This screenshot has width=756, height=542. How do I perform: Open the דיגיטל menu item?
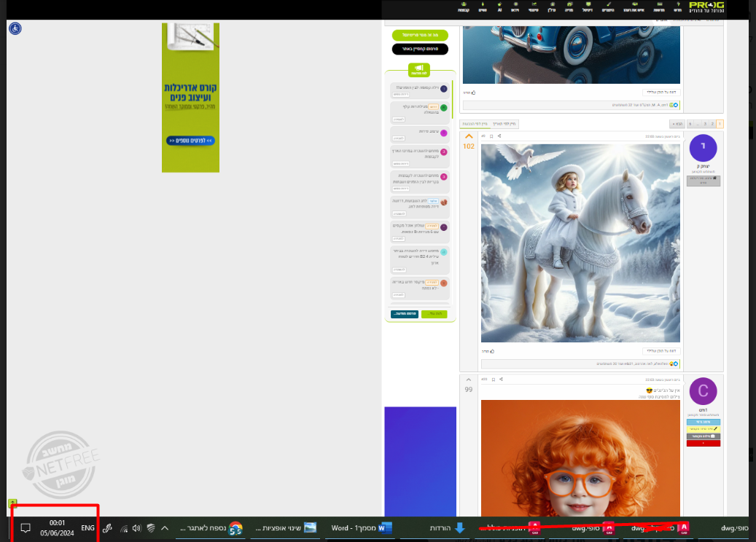(x=588, y=7)
